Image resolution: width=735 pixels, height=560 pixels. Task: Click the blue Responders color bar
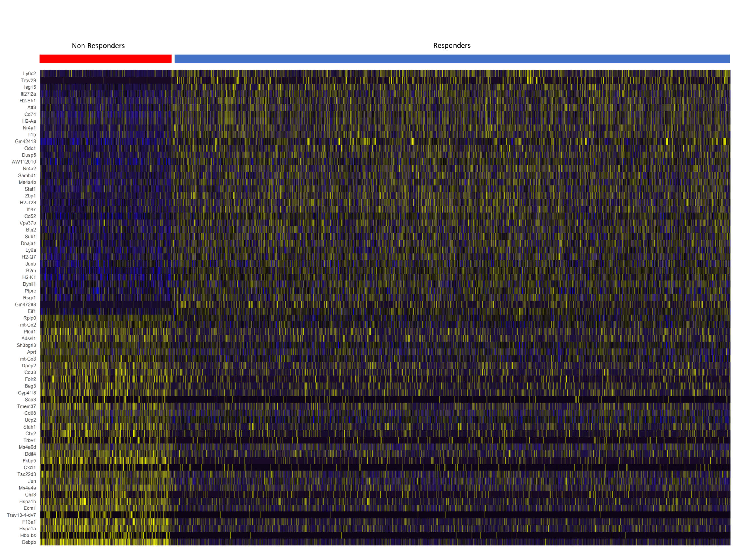tap(451, 59)
